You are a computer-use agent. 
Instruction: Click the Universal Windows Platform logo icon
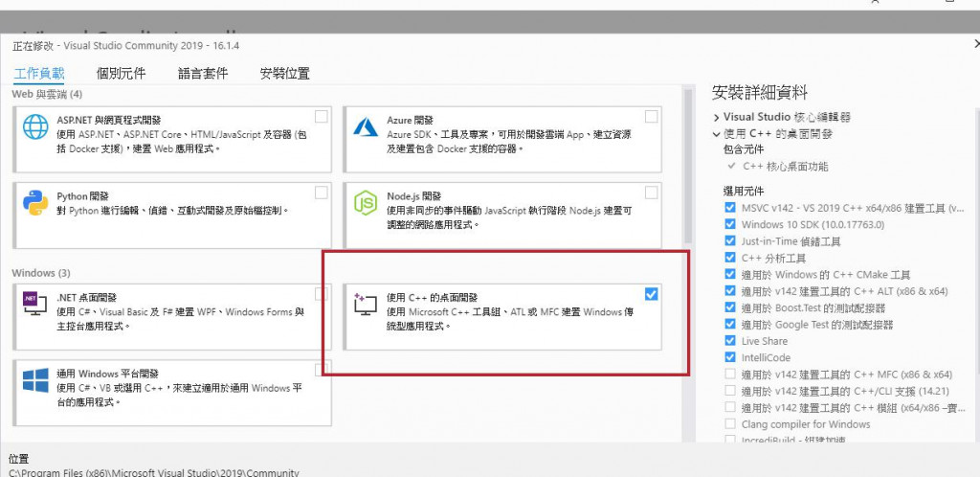pyautogui.click(x=35, y=380)
